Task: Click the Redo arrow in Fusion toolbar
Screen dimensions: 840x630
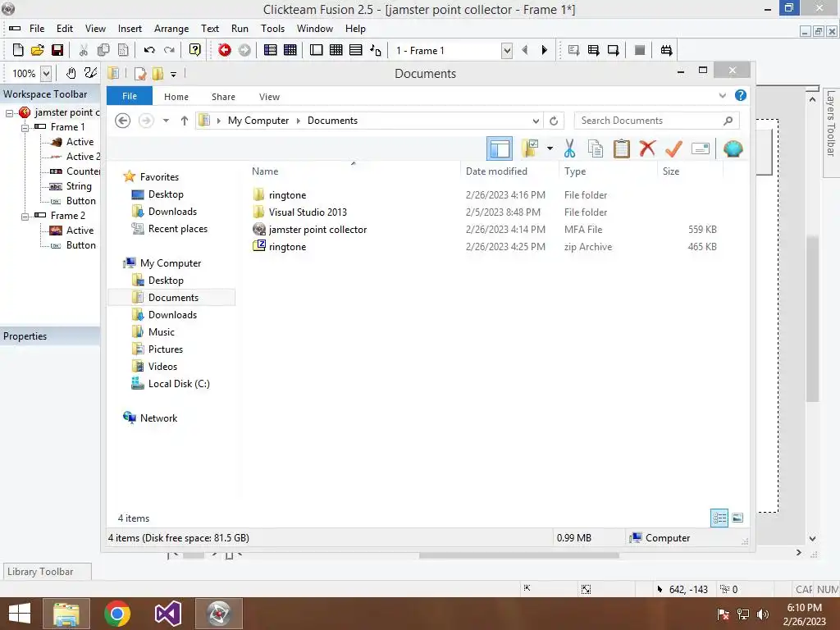Action: pyautogui.click(x=169, y=50)
